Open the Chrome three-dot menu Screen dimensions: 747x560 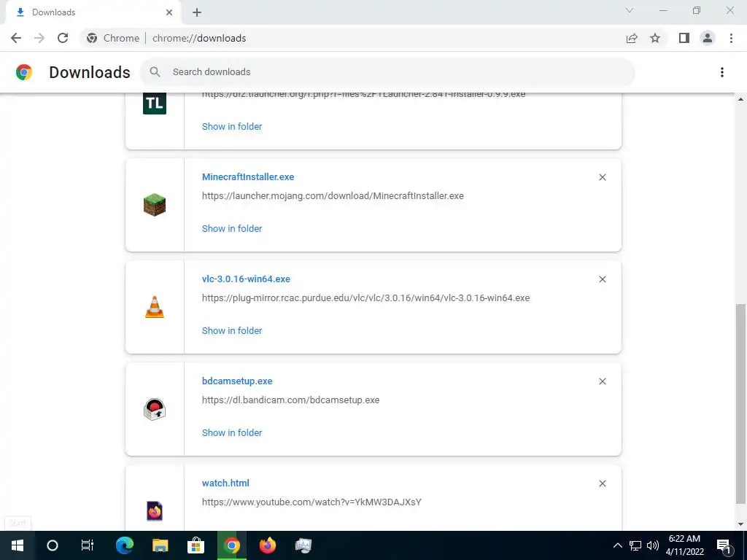731,38
